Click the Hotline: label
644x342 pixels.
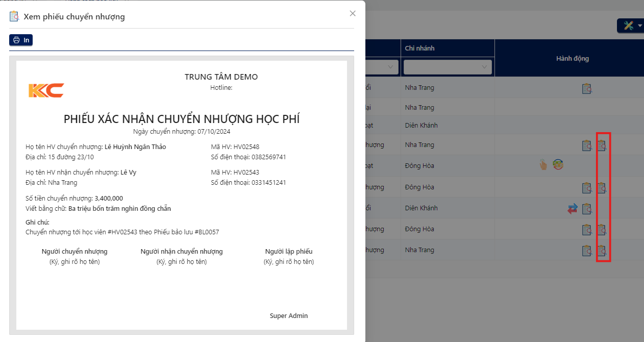point(221,87)
